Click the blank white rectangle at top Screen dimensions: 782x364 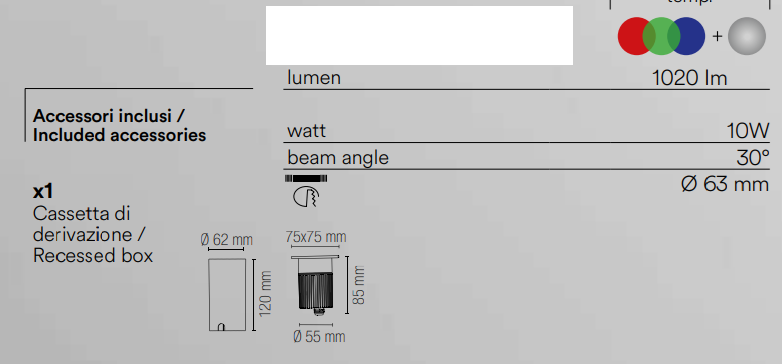pos(419,35)
